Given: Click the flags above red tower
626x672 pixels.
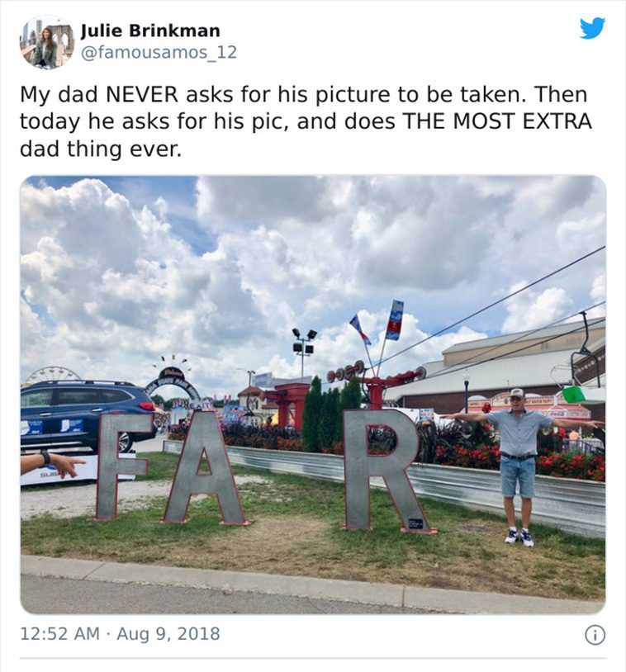Looking at the screenshot, I should pyautogui.click(x=377, y=321).
